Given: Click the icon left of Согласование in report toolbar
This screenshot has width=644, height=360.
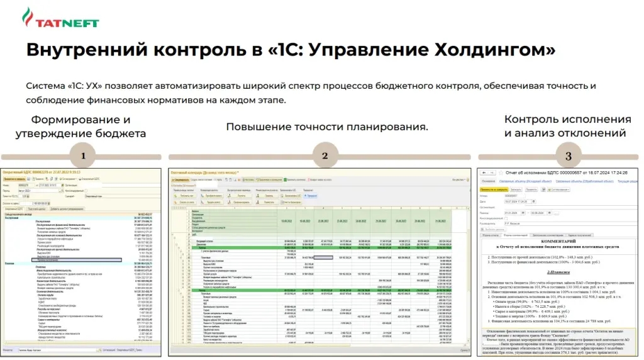Looking at the screenshot, I should tap(543, 189).
